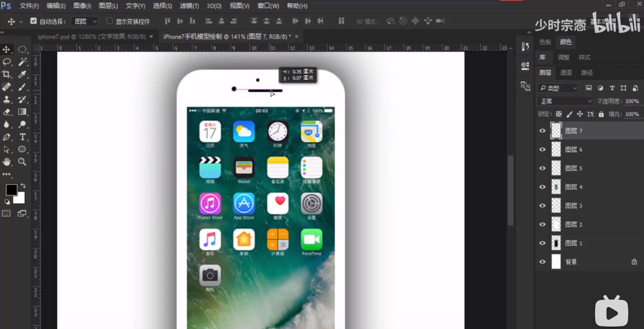
Task: Open the 文件(F) menu
Action: (x=29, y=6)
